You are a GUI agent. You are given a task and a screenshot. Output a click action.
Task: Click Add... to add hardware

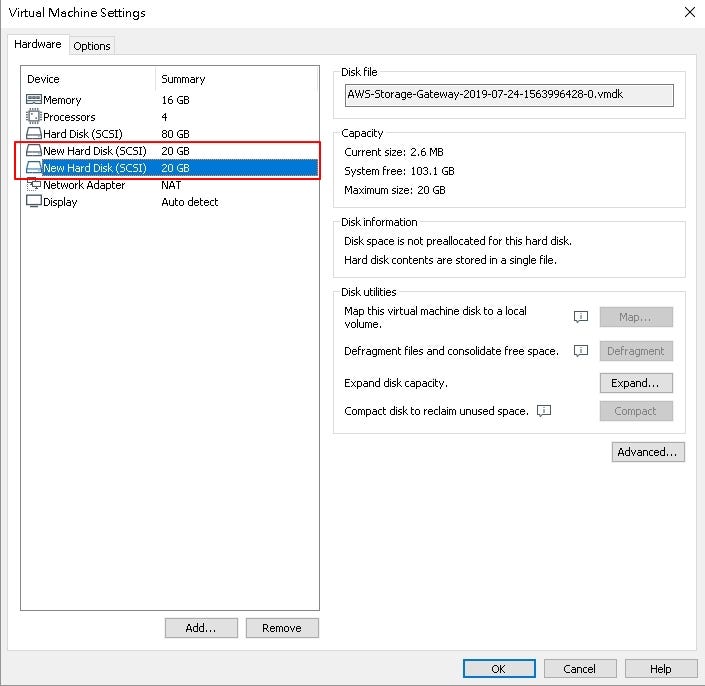tap(201, 628)
